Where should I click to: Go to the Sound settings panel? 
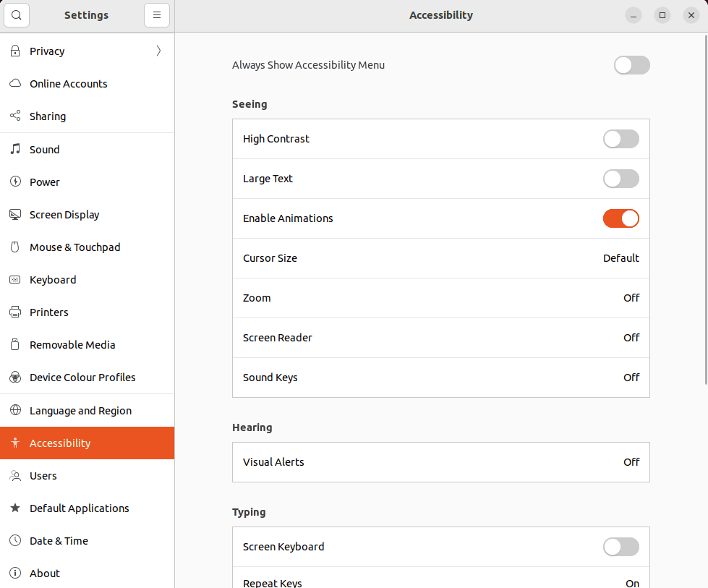[88, 150]
